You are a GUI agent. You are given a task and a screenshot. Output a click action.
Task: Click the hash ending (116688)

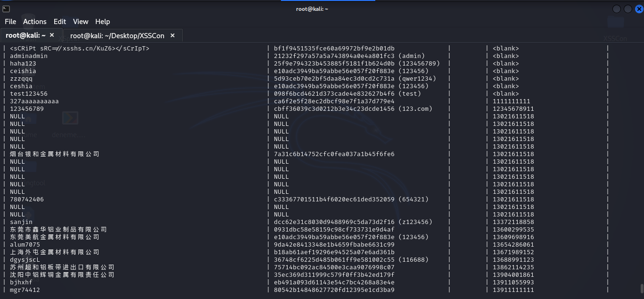click(x=351, y=260)
